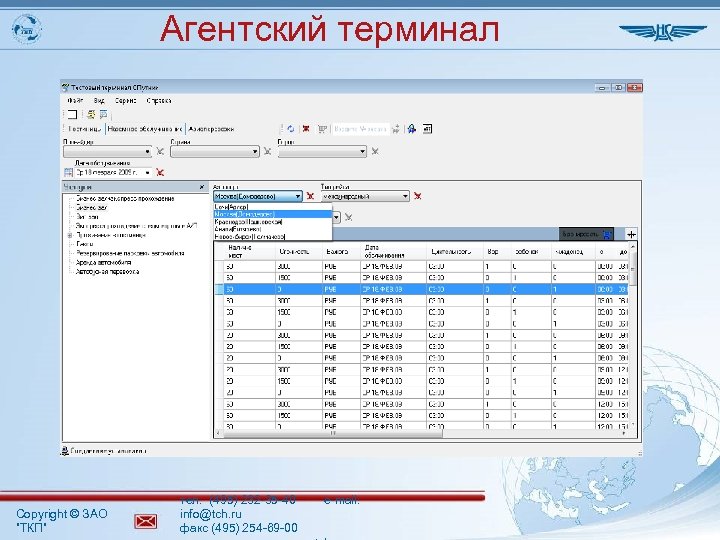Click the blank page icon under the menu bar

point(72,114)
